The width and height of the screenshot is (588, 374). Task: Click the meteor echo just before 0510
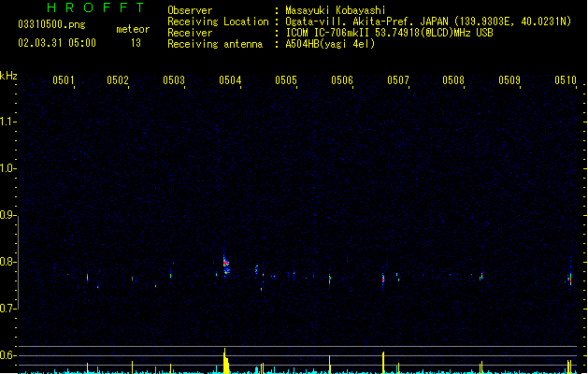click(x=570, y=280)
